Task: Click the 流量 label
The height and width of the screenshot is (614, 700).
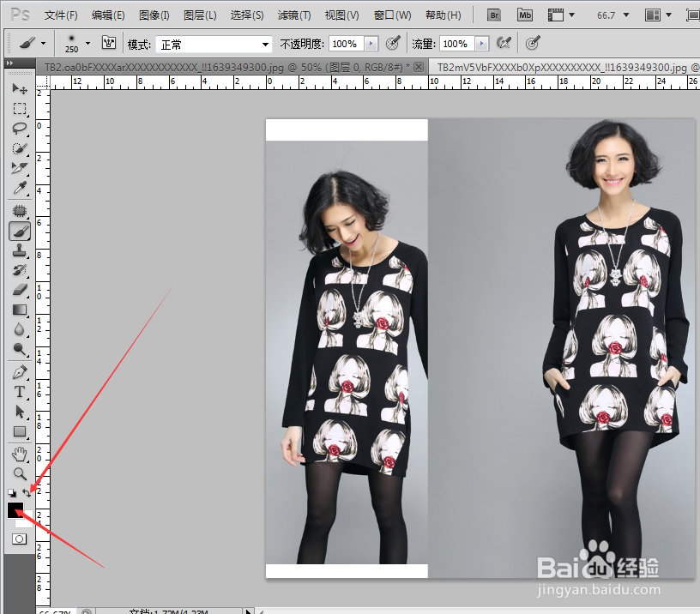Action: click(x=423, y=44)
